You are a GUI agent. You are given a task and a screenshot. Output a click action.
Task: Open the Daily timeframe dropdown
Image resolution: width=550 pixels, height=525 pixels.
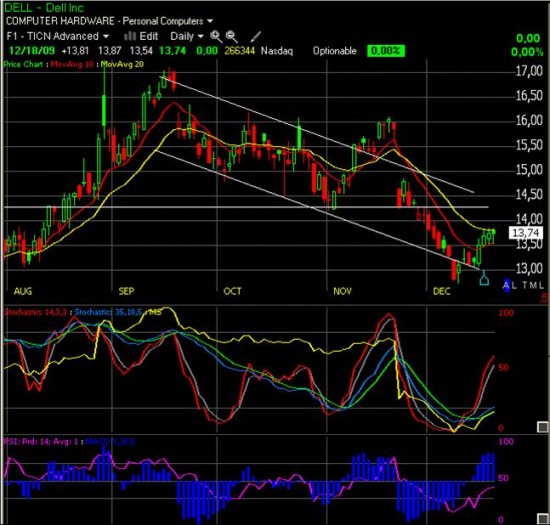187,36
